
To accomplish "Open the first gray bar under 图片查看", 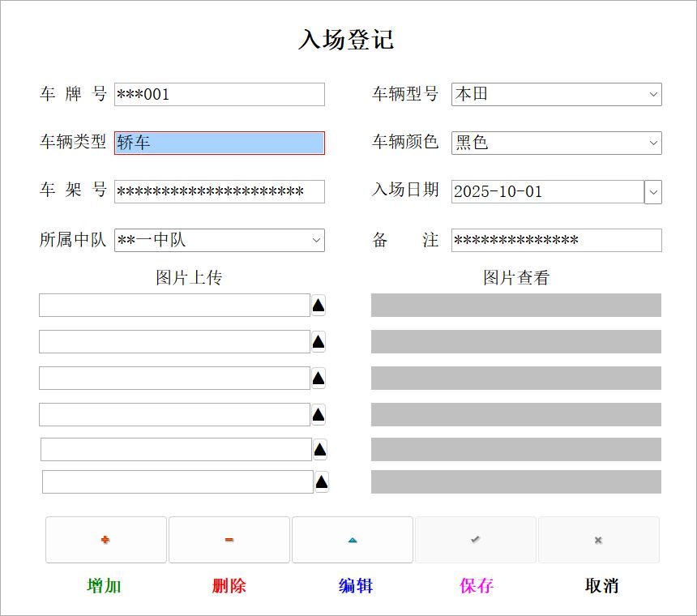I will (x=516, y=306).
